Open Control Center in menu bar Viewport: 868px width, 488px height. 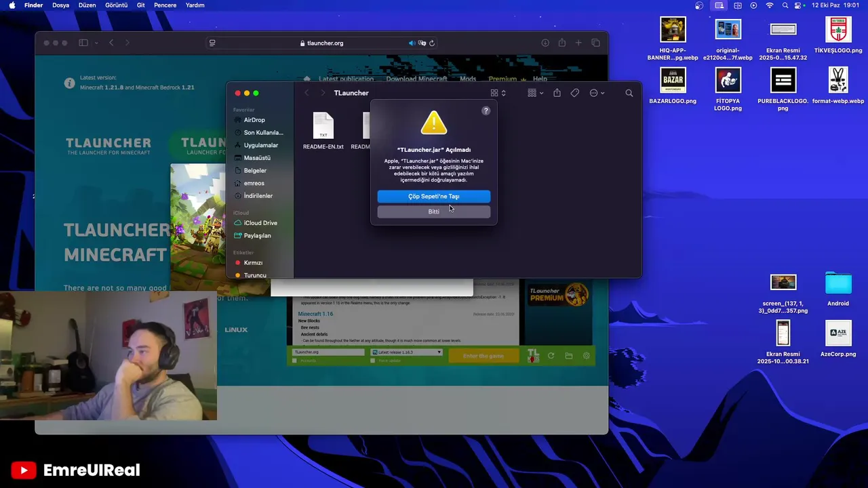coord(799,5)
